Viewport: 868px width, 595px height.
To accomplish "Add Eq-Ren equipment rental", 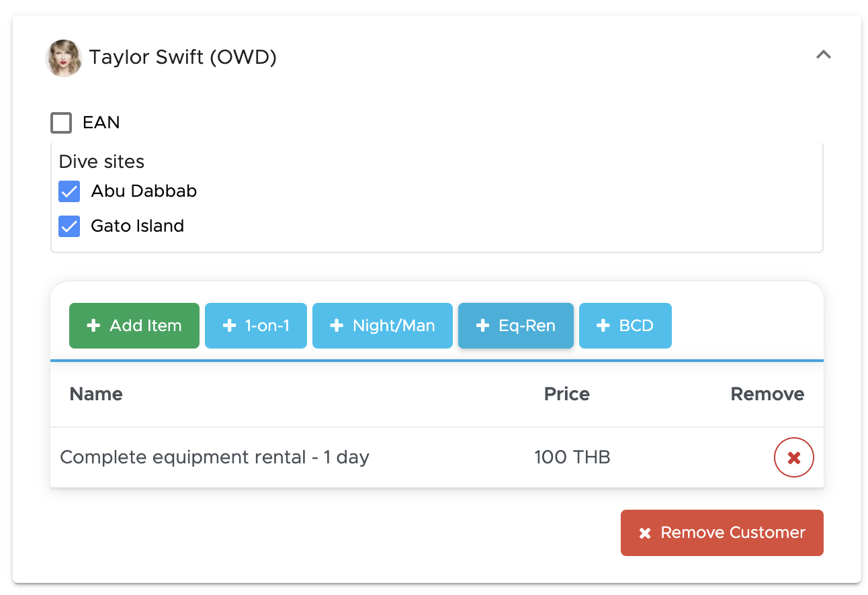I will (516, 326).
